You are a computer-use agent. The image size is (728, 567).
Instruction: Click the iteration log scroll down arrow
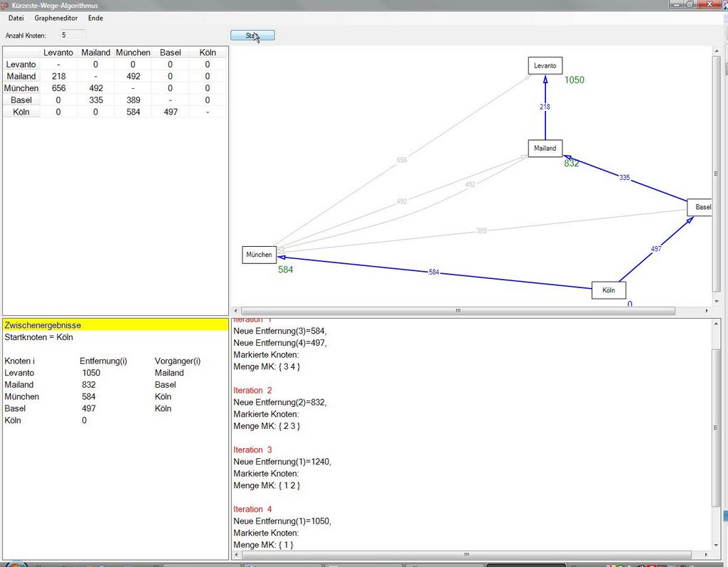coord(717,546)
